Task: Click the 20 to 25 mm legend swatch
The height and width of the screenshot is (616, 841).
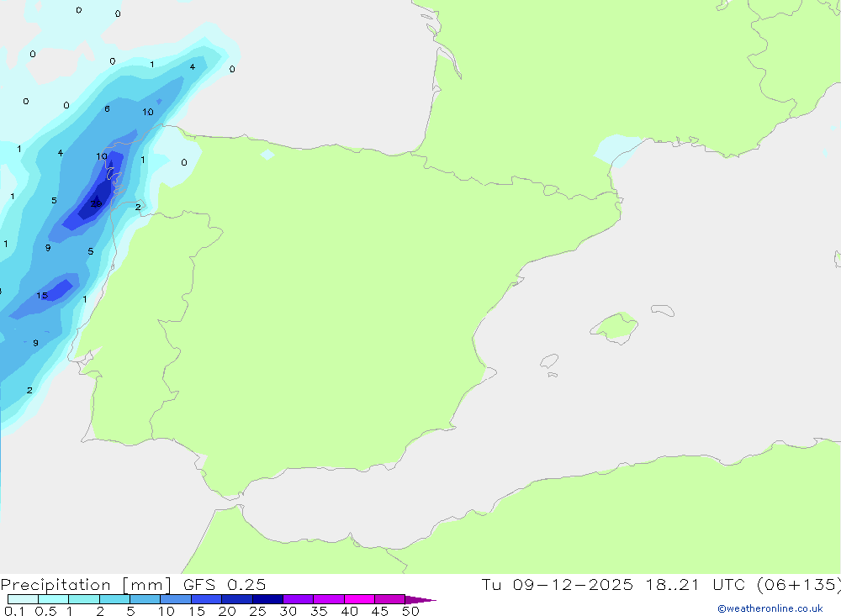Action: tap(237, 599)
